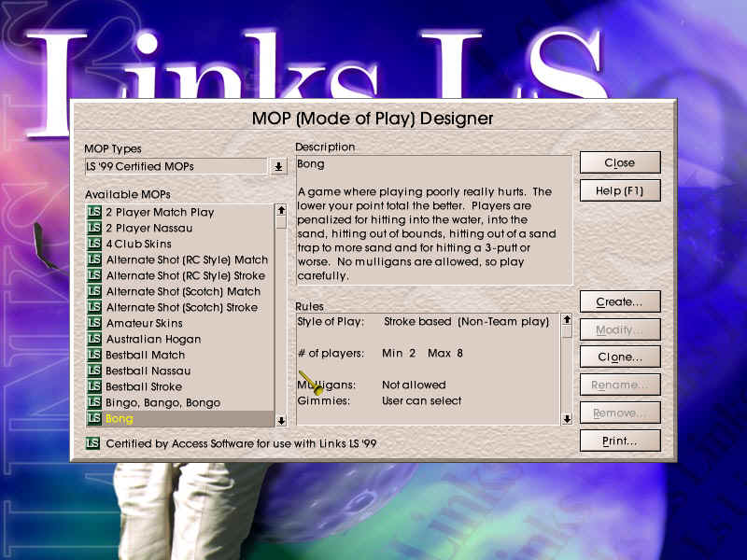Select 2 Player Match Play from list
747x560 pixels.
[x=180, y=212]
